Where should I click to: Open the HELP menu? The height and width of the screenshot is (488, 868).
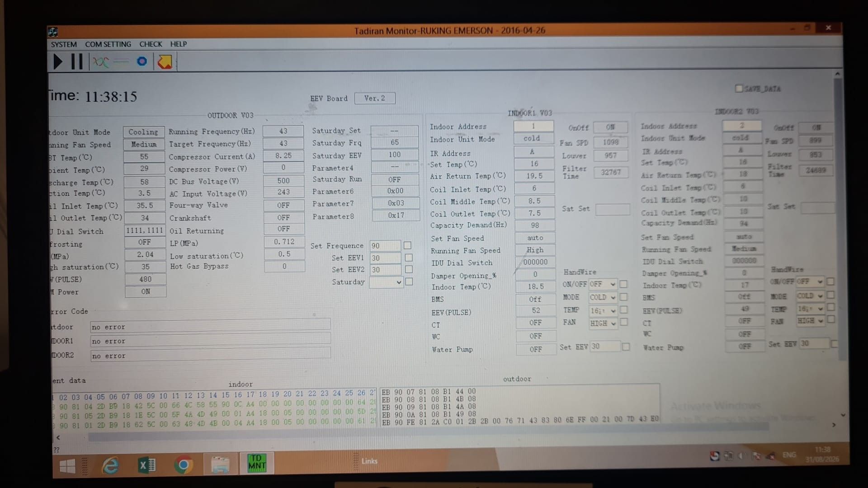click(179, 44)
